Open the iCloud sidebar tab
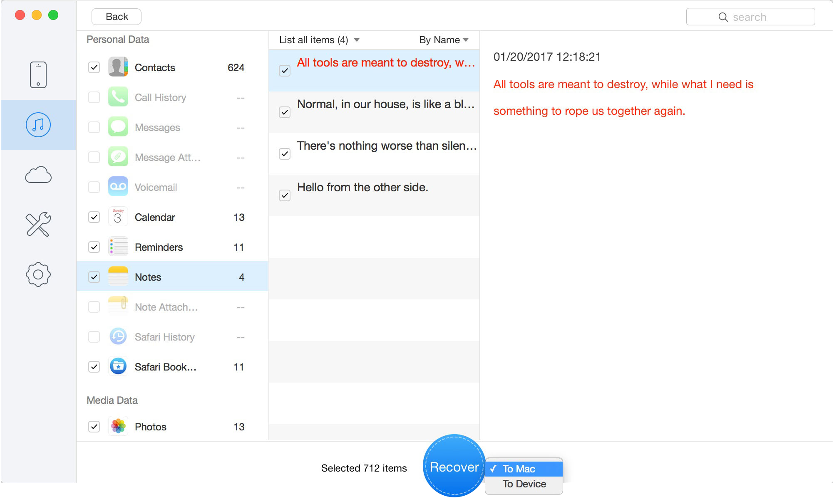Viewport: 834px width, 504px height. pos(38,175)
